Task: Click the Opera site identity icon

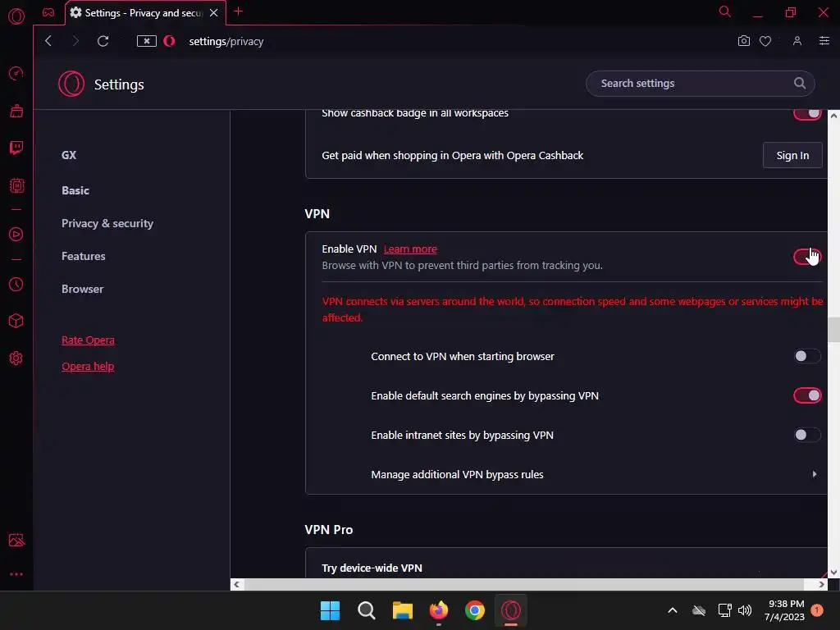Action: pyautogui.click(x=169, y=41)
